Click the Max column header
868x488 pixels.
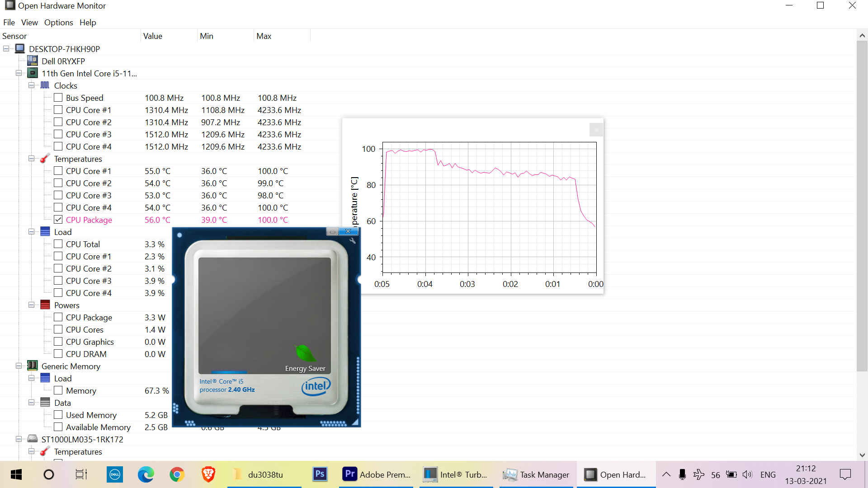tap(282, 36)
